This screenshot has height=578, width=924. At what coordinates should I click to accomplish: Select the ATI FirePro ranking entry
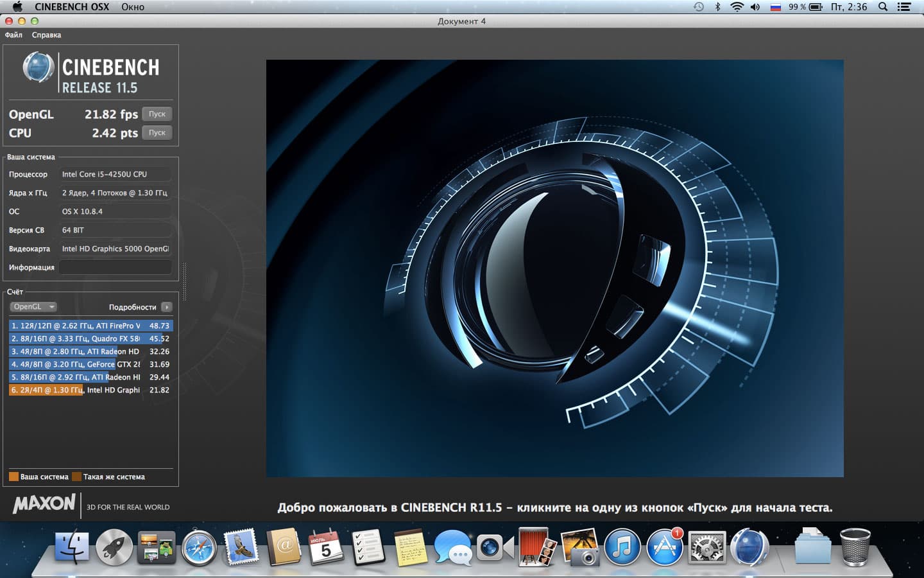coord(90,326)
